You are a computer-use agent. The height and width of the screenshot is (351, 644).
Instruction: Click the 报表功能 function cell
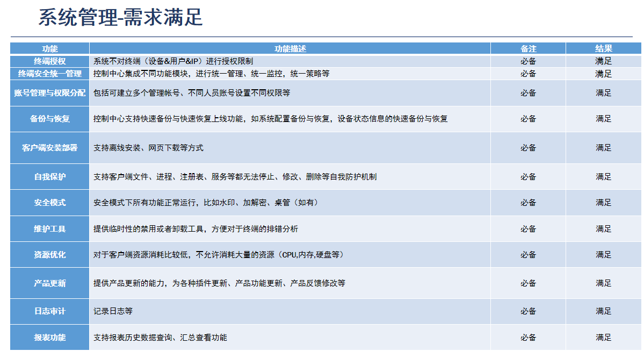point(50,338)
